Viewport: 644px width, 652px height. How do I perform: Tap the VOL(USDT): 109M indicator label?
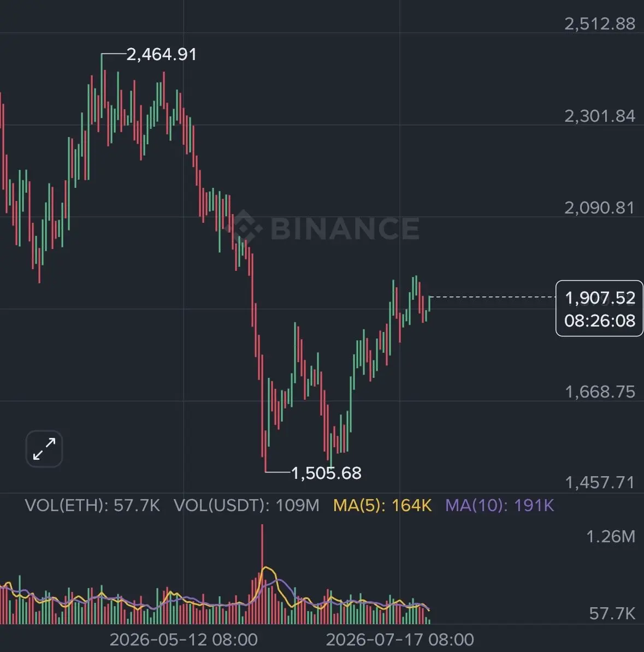246,506
